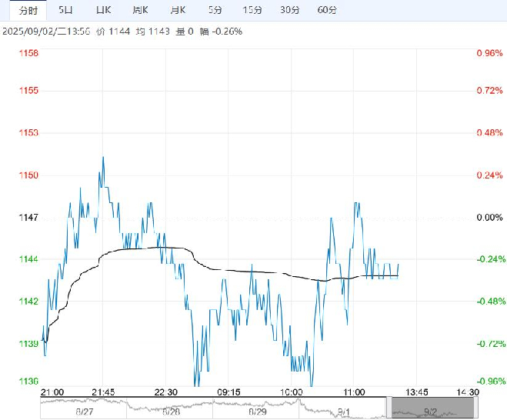Click the chart low point after 22:30
The height and width of the screenshot is (420, 507).
pos(195,385)
